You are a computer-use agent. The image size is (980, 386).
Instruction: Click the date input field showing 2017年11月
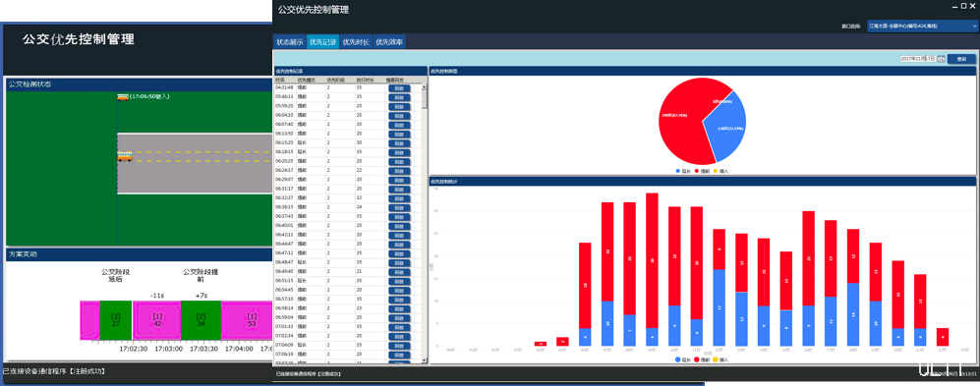tap(918, 59)
